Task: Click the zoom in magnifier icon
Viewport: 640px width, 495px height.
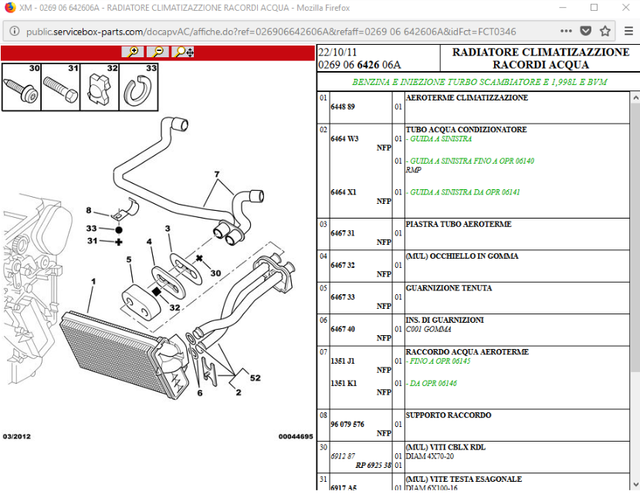Action: point(133,52)
